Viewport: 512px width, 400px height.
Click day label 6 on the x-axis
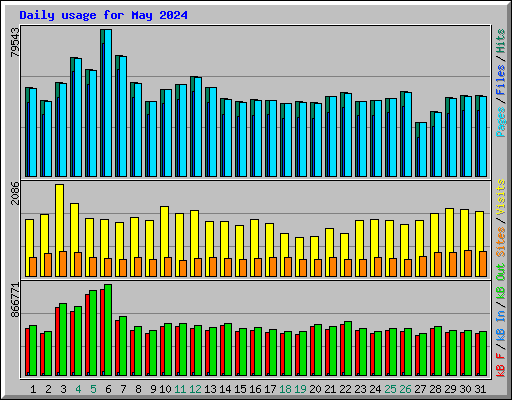coord(108,389)
